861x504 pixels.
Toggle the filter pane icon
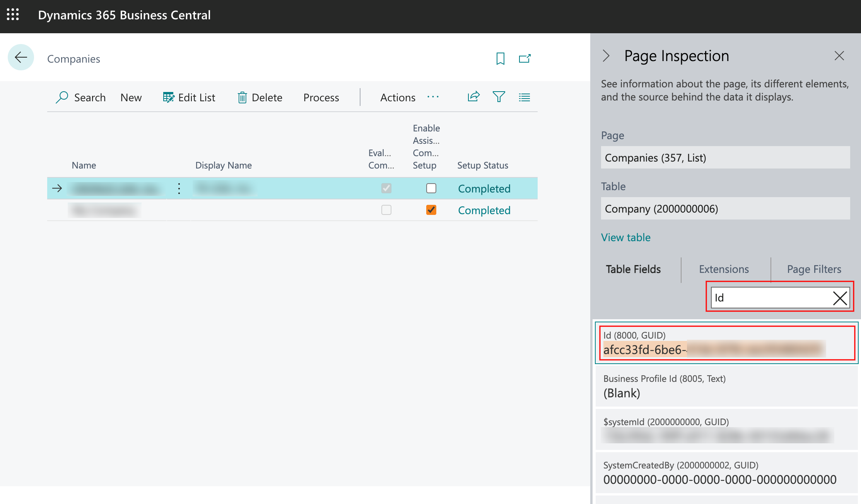tap(499, 97)
